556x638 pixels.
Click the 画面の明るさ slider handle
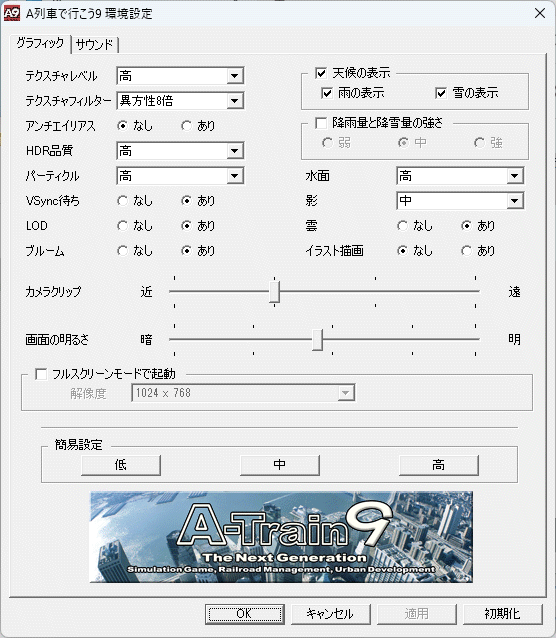coord(317,339)
